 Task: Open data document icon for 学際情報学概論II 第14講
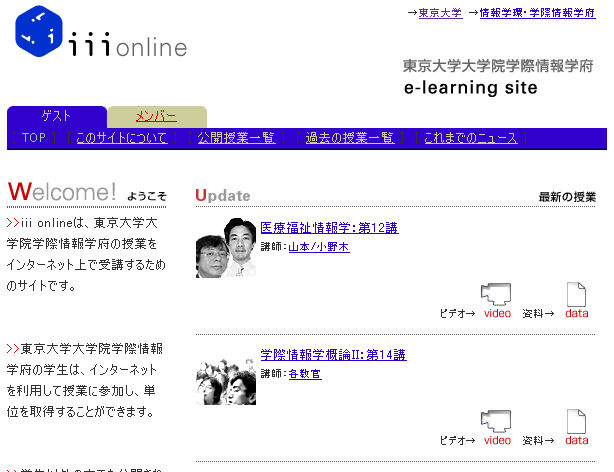point(576,427)
